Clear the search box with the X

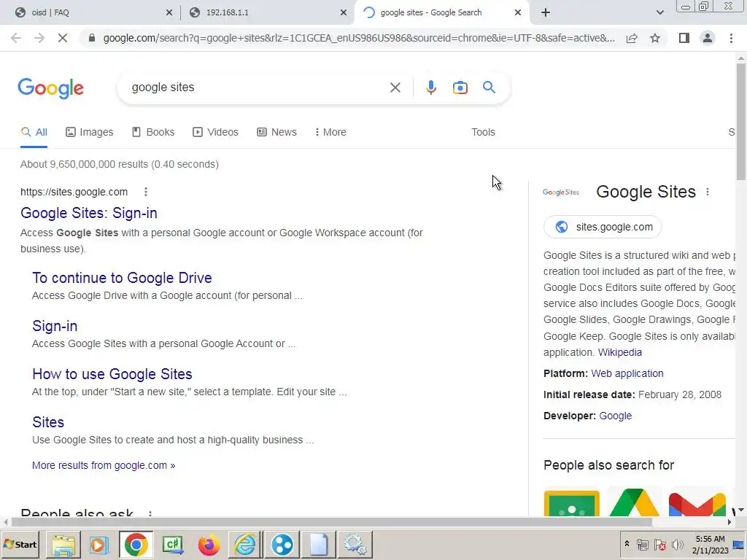click(x=395, y=87)
